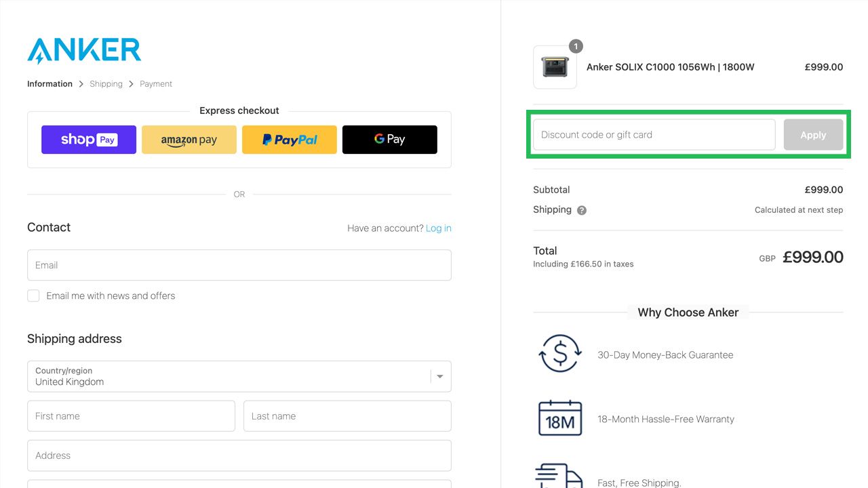
Task: Focus the Email input field
Action: [x=239, y=265]
